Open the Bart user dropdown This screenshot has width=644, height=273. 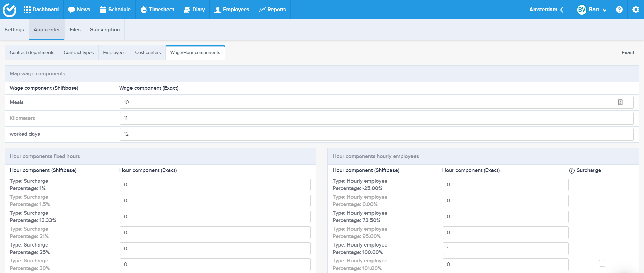pos(592,10)
